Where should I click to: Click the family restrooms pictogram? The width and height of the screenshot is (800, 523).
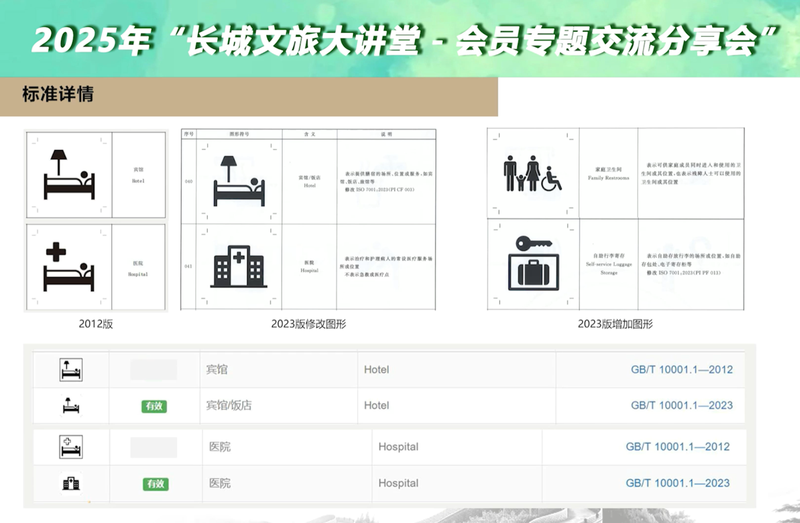click(533, 173)
